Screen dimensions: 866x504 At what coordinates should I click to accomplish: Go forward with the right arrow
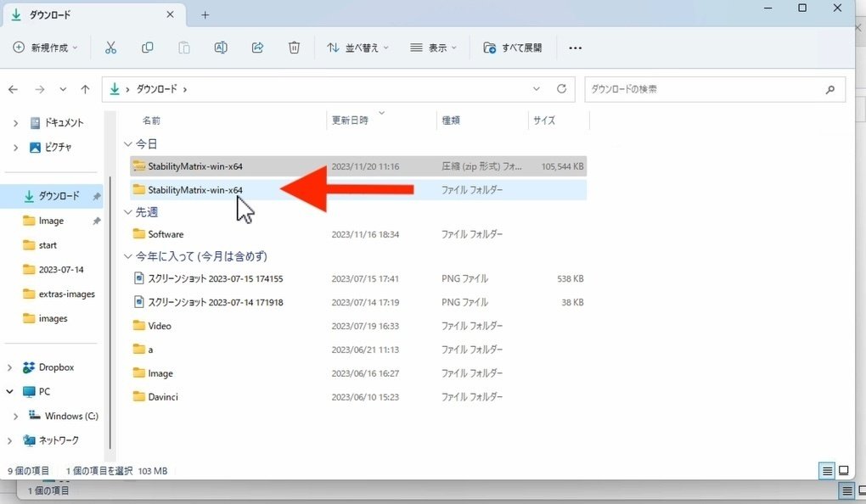click(x=40, y=89)
